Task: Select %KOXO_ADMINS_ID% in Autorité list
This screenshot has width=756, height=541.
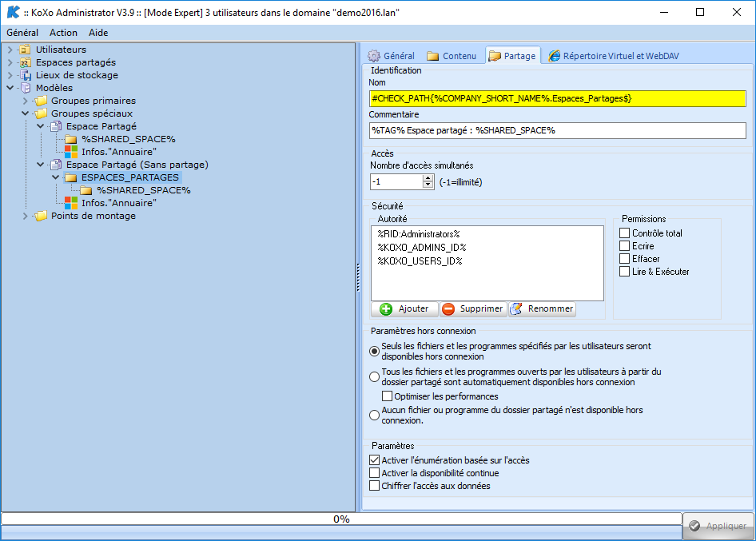Action: click(x=422, y=248)
